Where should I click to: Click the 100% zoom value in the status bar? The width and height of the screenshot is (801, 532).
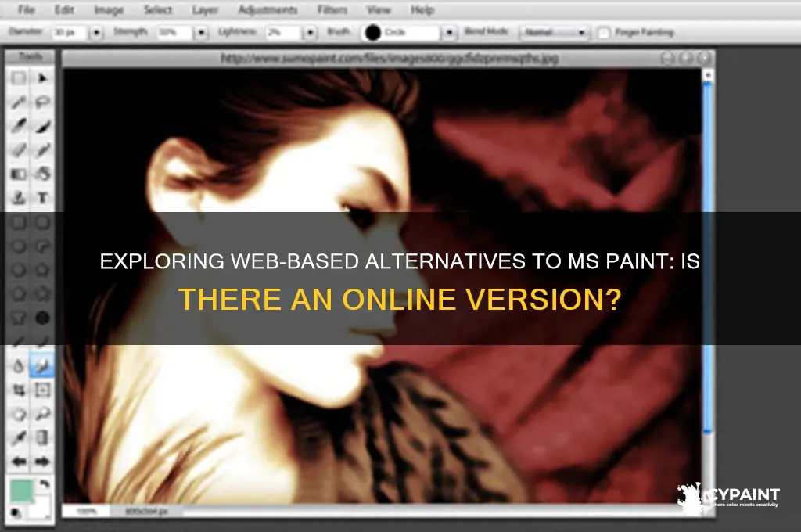pyautogui.click(x=85, y=511)
